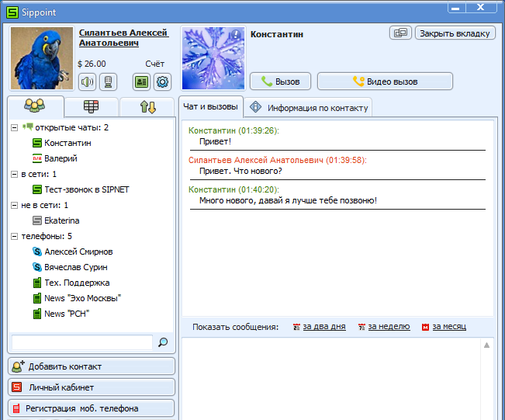Collapse the открытые чаты group

14,127
